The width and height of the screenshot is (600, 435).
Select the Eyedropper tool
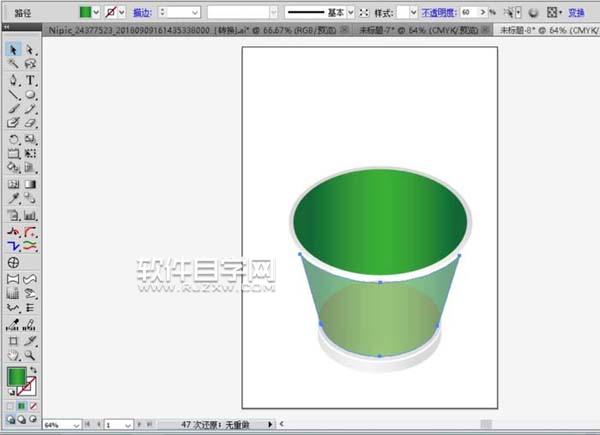(x=13, y=198)
